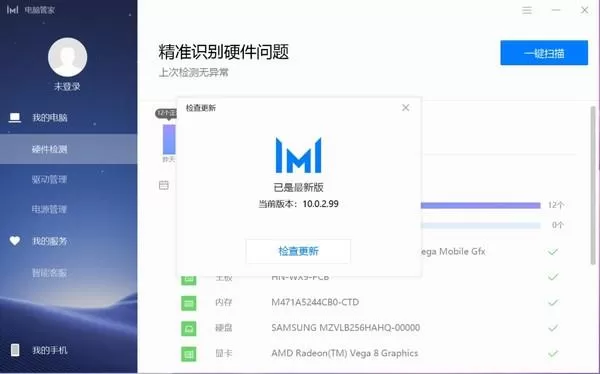Screen dimensions: 600x374
Task: Click the 精准识别硬件问题 heading
Action: (x=223, y=52)
